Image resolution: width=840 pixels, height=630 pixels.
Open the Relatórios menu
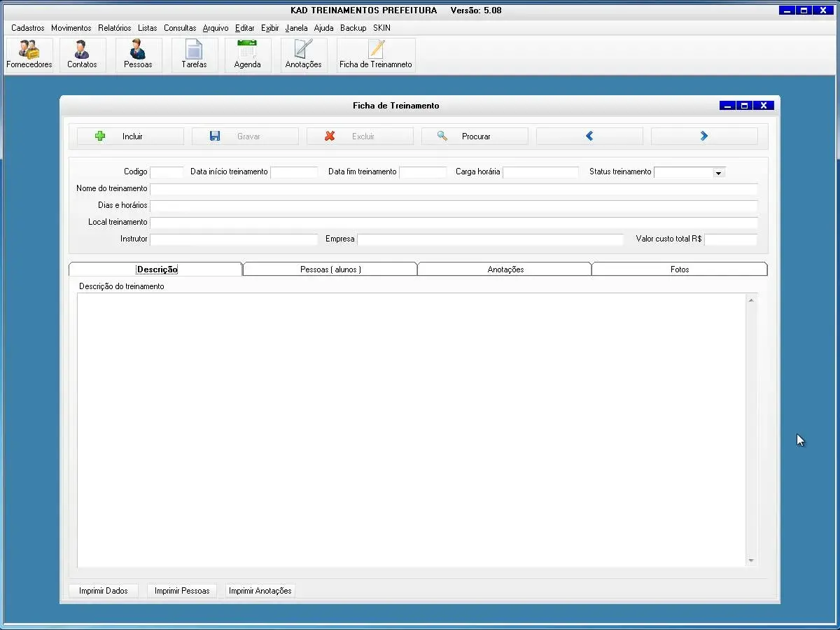pyautogui.click(x=115, y=28)
